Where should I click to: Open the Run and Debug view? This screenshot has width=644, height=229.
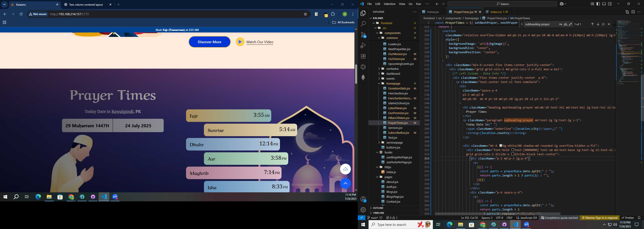[363, 45]
